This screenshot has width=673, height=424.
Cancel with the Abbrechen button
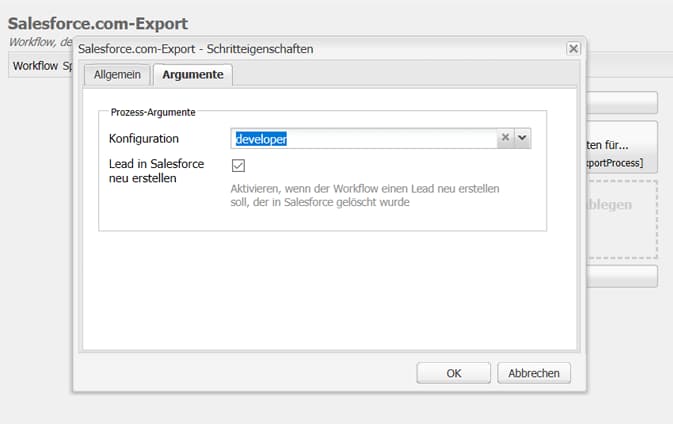(534, 373)
